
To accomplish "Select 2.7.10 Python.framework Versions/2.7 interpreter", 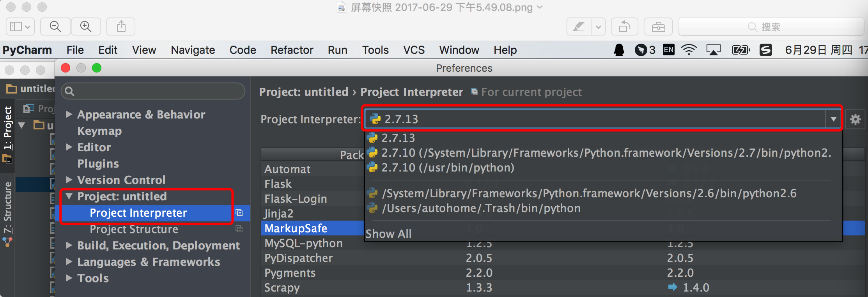I will 603,153.
